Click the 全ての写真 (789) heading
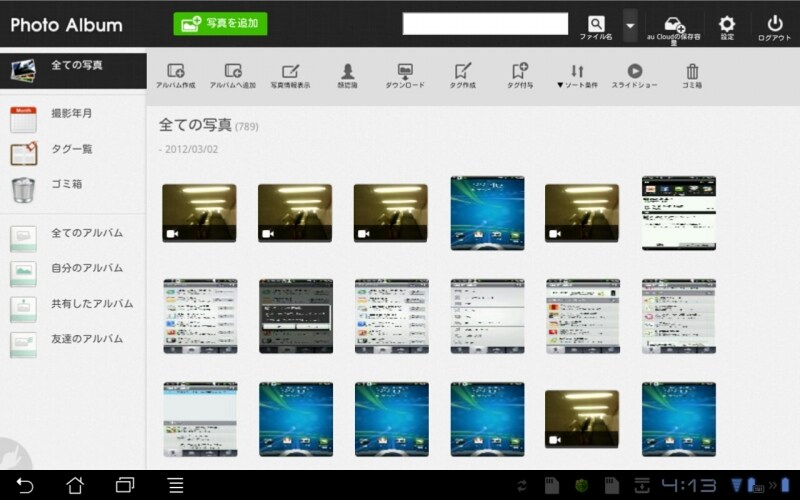This screenshot has height=500, width=800. [x=208, y=125]
